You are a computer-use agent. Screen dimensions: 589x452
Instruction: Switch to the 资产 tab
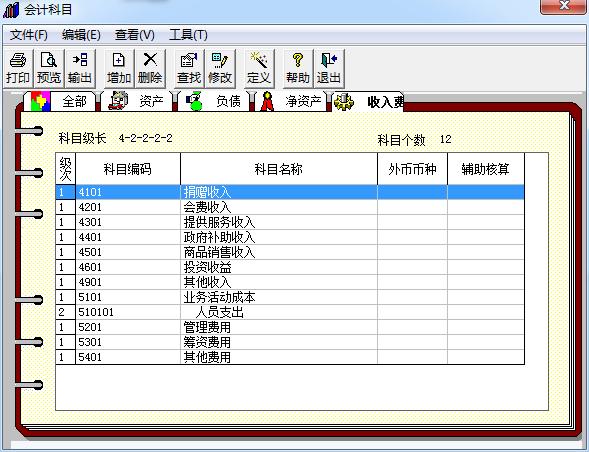coord(137,101)
